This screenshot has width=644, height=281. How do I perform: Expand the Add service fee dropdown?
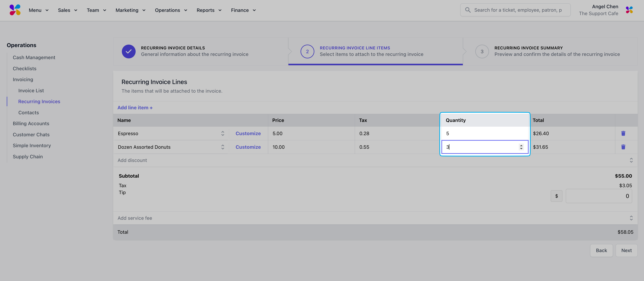tap(631, 218)
